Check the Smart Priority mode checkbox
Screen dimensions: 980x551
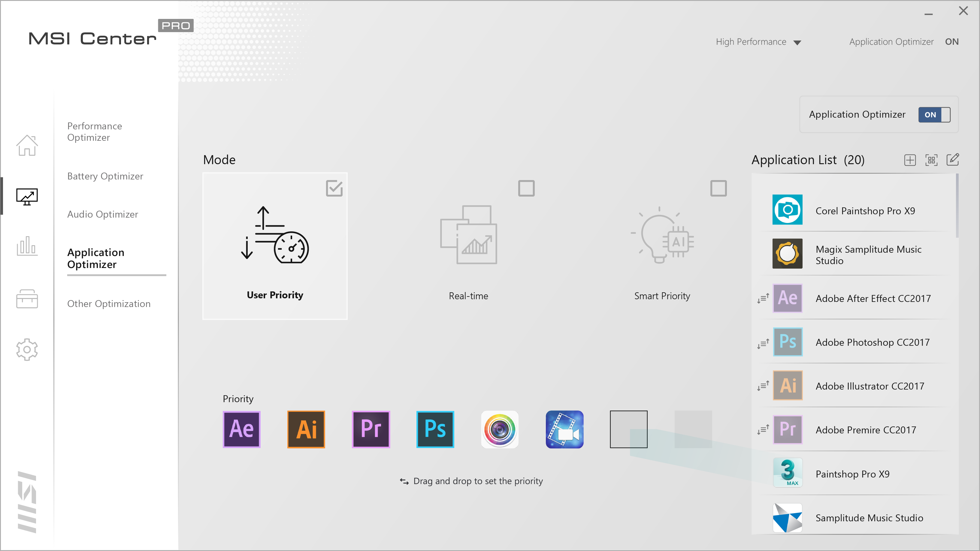(718, 188)
